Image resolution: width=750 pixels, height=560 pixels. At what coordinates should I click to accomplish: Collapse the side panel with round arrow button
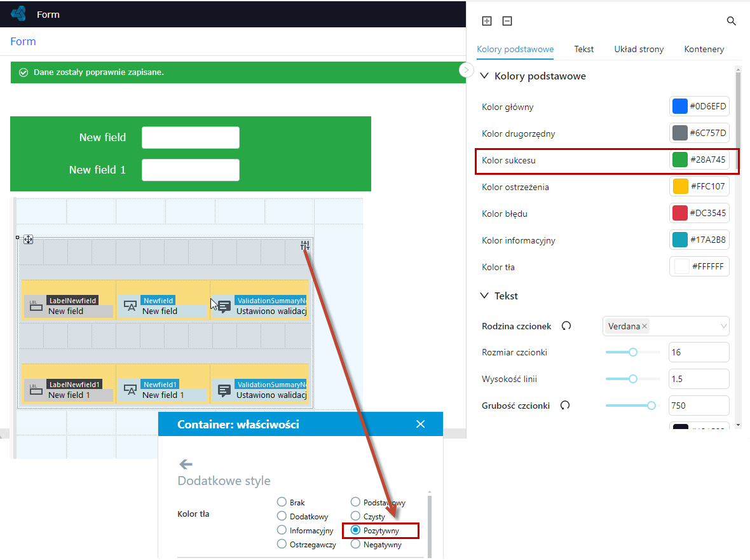tap(466, 70)
